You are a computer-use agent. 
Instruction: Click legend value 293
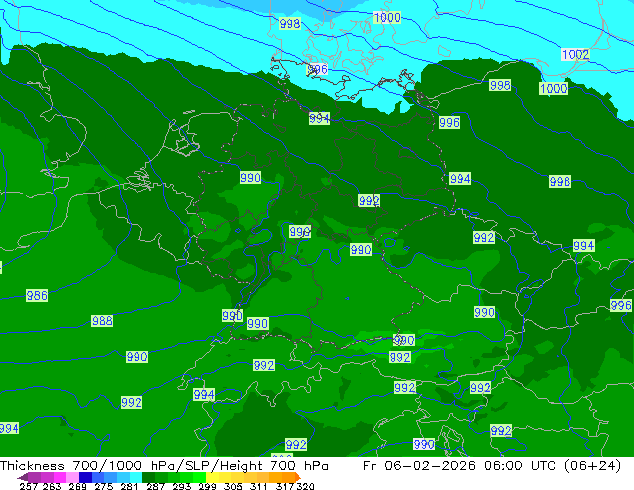coord(182,486)
